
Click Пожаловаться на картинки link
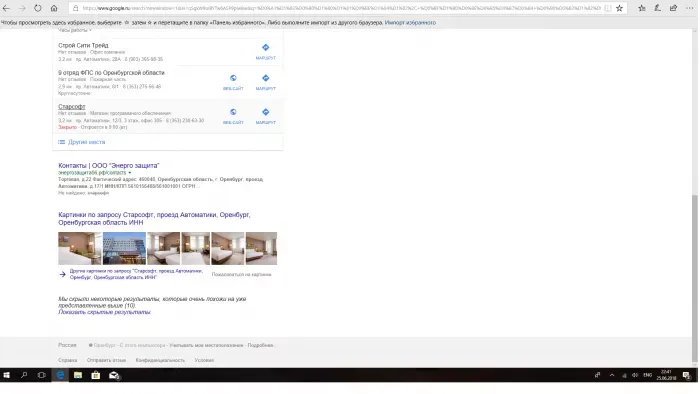point(241,274)
